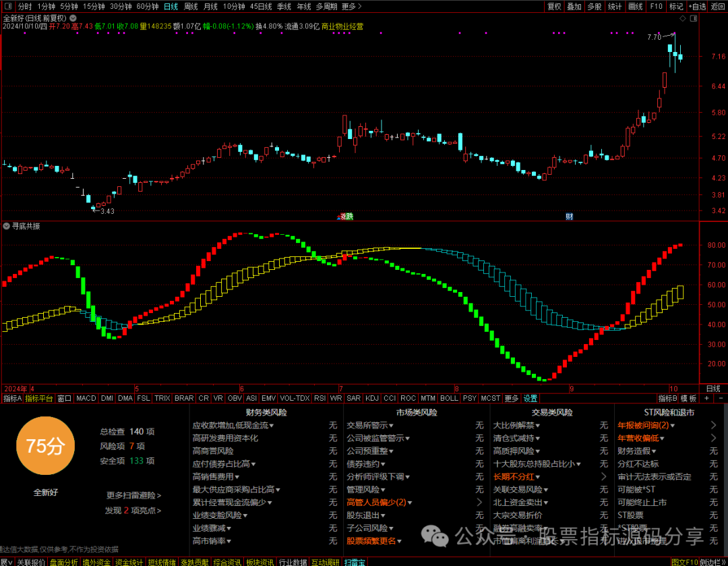The width and height of the screenshot is (728, 566).
Task: Select the BOLL indicator
Action: click(449, 398)
